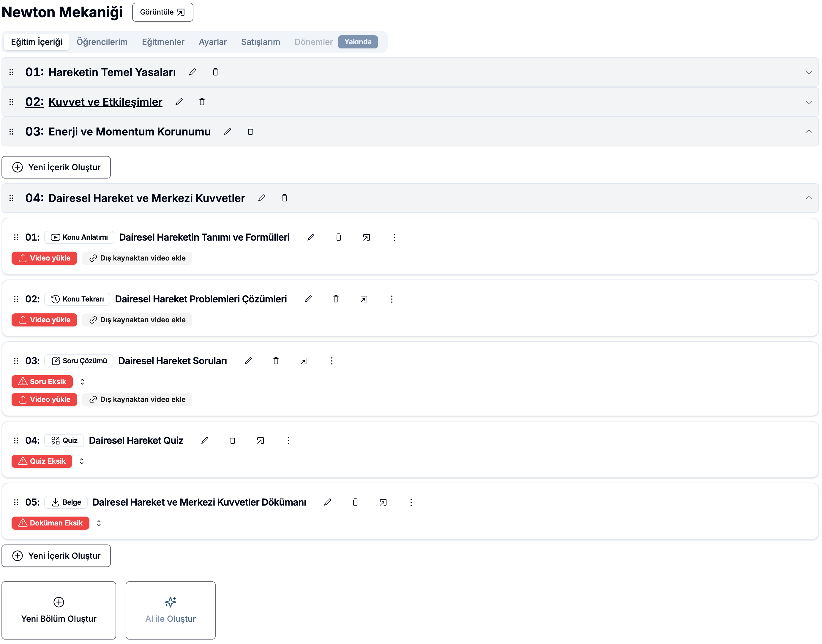The image size is (822, 644).
Task: Edit the Döküman item title
Action: (327, 502)
